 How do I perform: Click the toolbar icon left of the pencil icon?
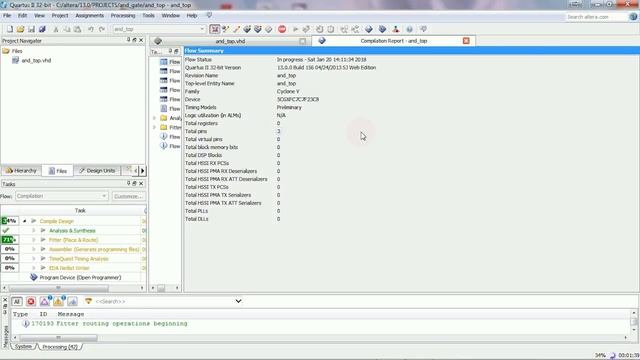click(x=226, y=29)
